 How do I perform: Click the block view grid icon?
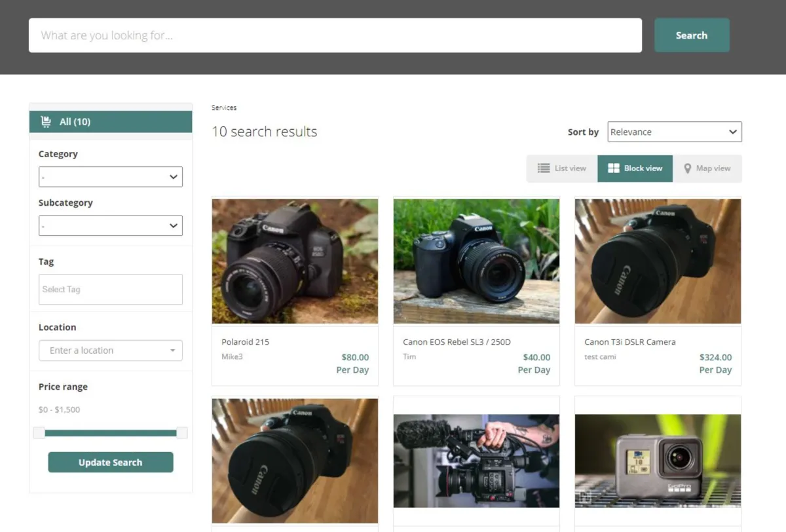(614, 168)
